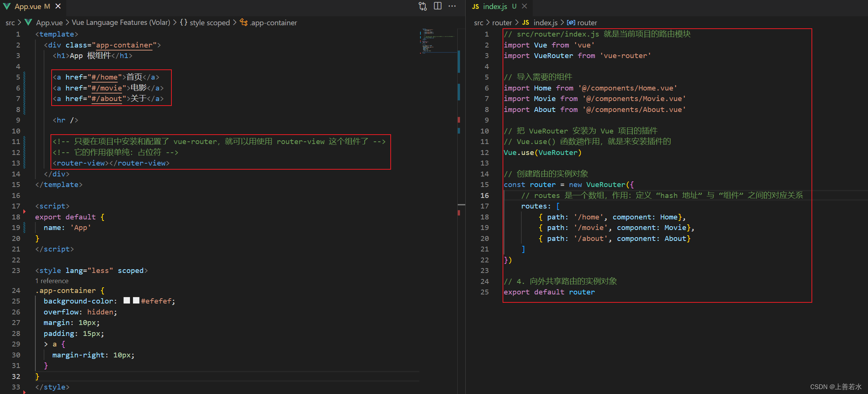
Task: Close the index.js tab
Action: tap(524, 6)
